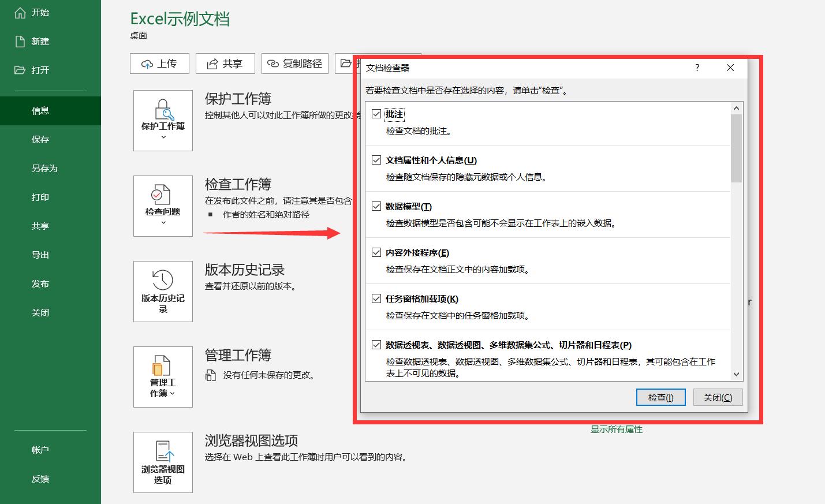This screenshot has height=504, width=825.
Task: Click the 检查(I) button to inspect
Action: click(660, 397)
